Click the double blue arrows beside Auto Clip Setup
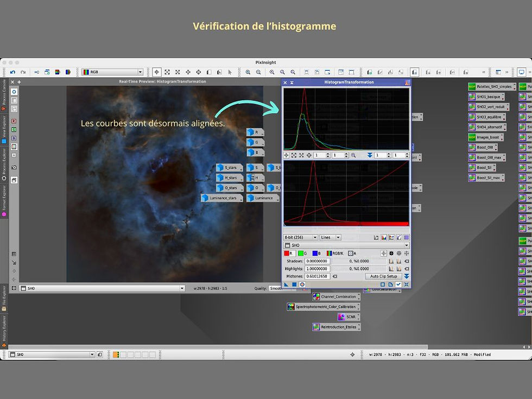 click(407, 276)
